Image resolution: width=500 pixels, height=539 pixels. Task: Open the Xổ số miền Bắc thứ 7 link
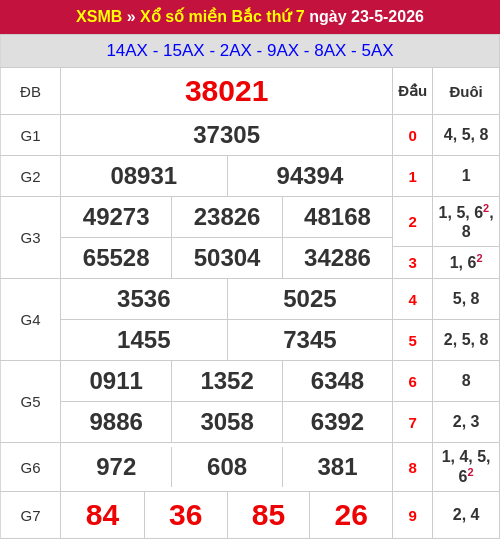[222, 16]
